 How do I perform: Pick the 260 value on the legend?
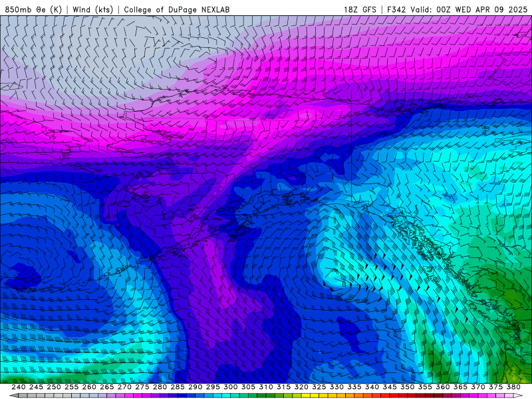coord(89,387)
